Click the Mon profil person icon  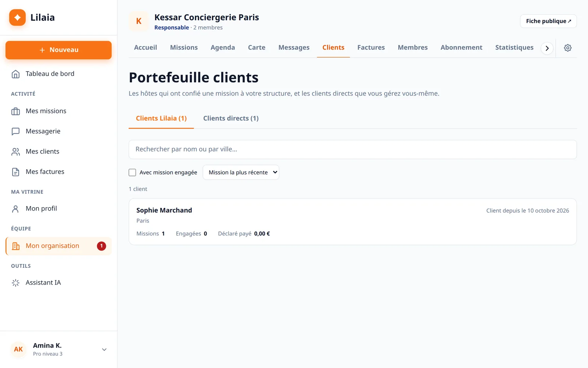[15, 209]
